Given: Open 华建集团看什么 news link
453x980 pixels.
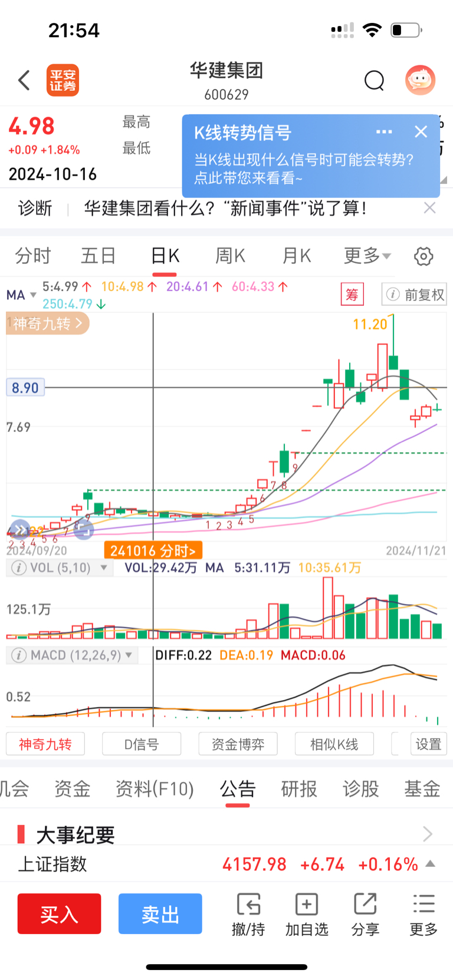Looking at the screenshot, I should (x=226, y=207).
